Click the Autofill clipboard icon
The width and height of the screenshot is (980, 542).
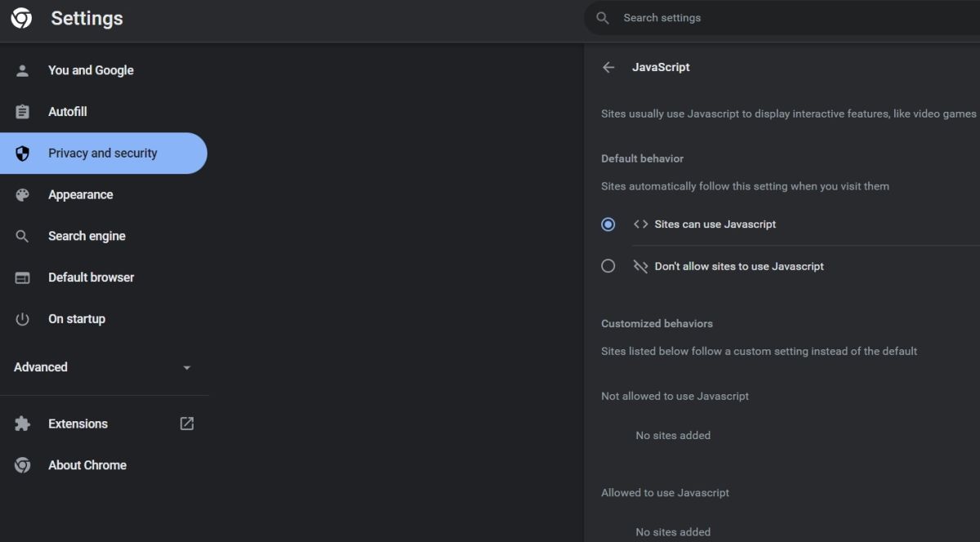coord(22,112)
